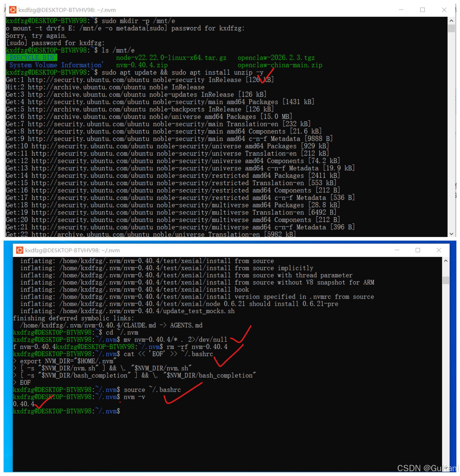Click 'Get:21' multiverse c-n-f Metadata line
The width and height of the screenshot is (460, 476).
pyautogui.click(x=180, y=227)
